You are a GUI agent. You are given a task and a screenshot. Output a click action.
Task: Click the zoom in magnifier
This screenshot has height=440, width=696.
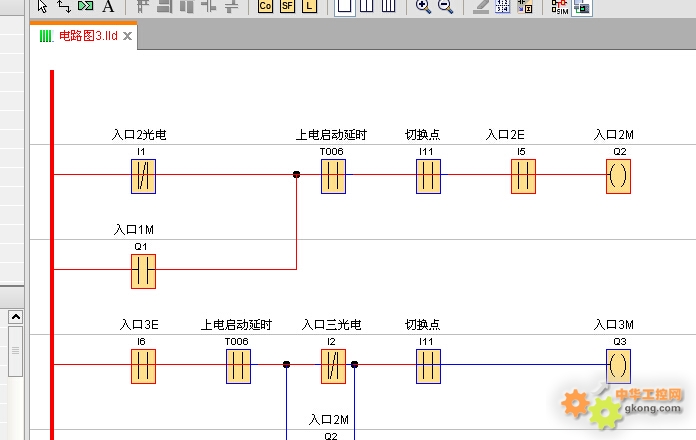[x=423, y=6]
